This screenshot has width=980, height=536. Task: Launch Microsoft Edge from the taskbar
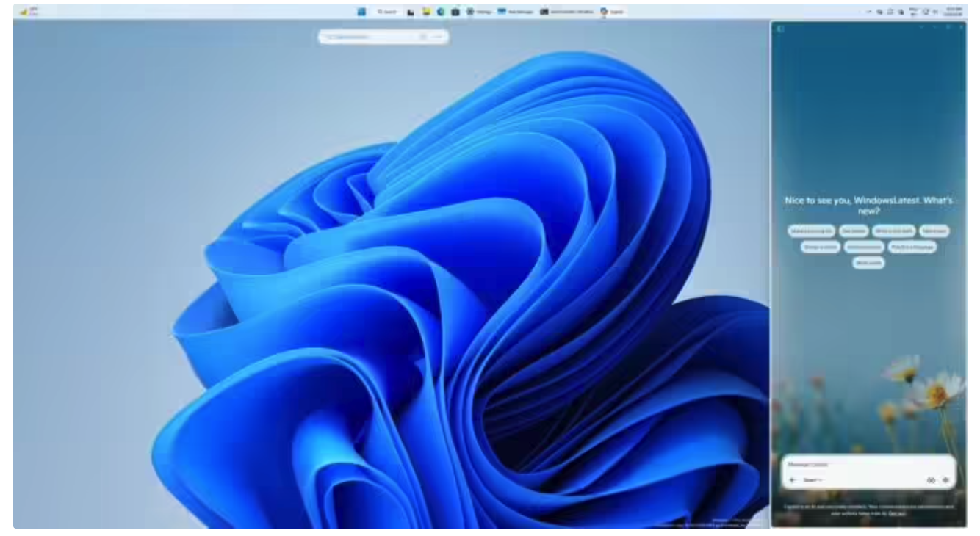441,12
